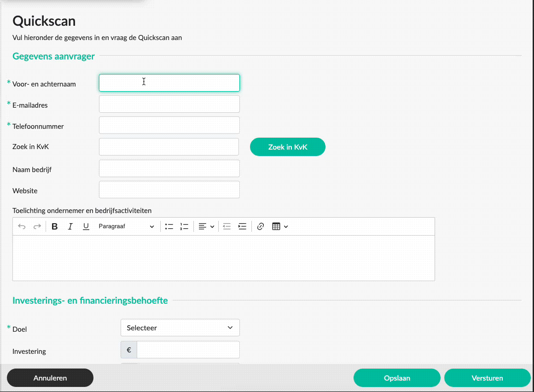Toggle italic text formatting
Image resolution: width=534 pixels, height=392 pixels.
pyautogui.click(x=70, y=226)
